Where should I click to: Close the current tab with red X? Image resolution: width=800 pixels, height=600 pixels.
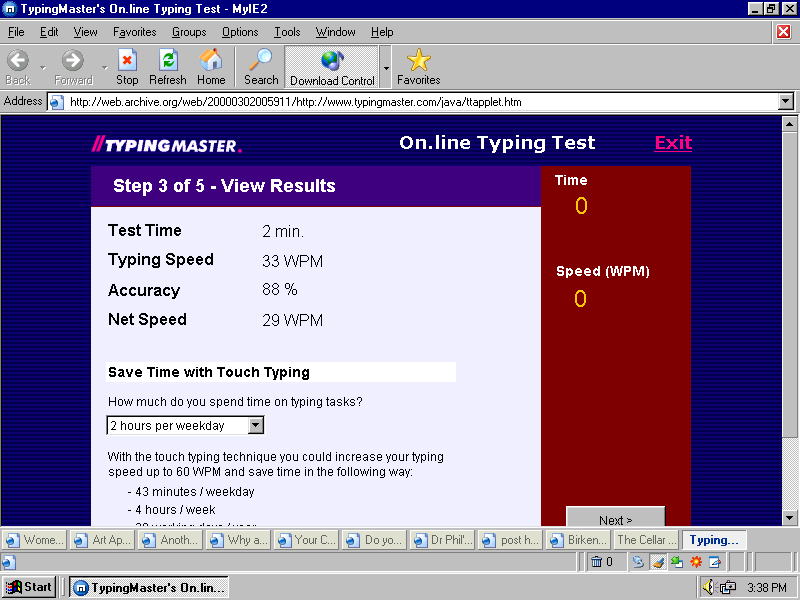tap(784, 32)
